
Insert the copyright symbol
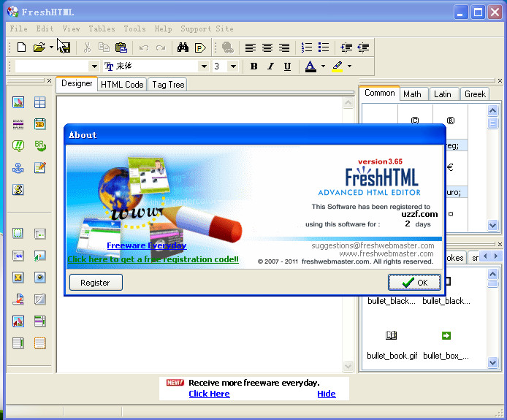point(415,121)
